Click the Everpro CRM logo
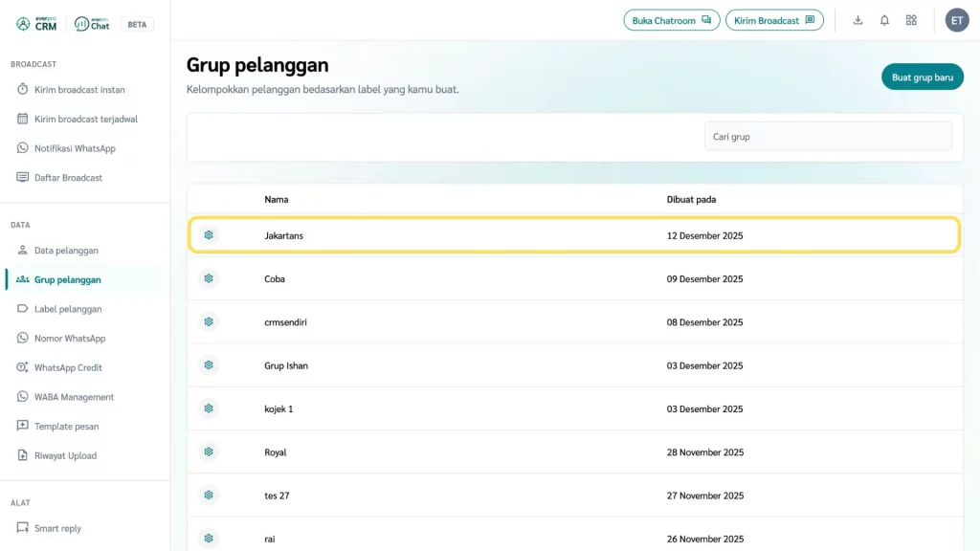Screen dimensions: 980x551 tap(37, 24)
